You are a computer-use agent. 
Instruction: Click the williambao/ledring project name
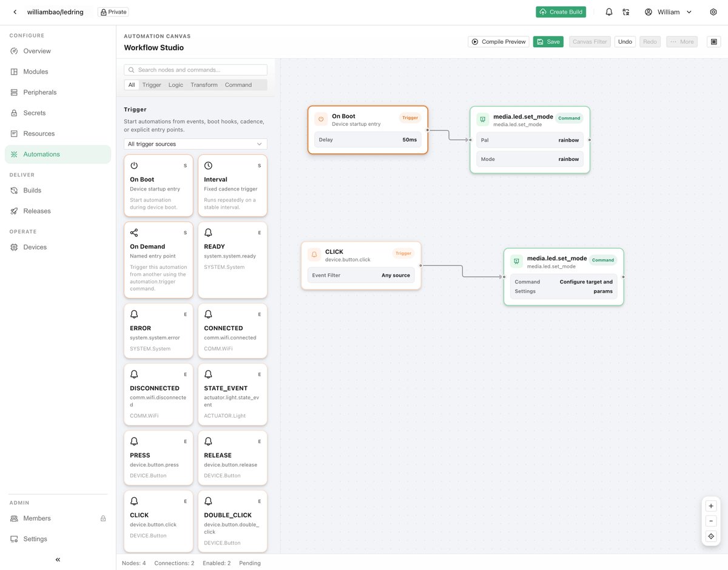click(55, 12)
